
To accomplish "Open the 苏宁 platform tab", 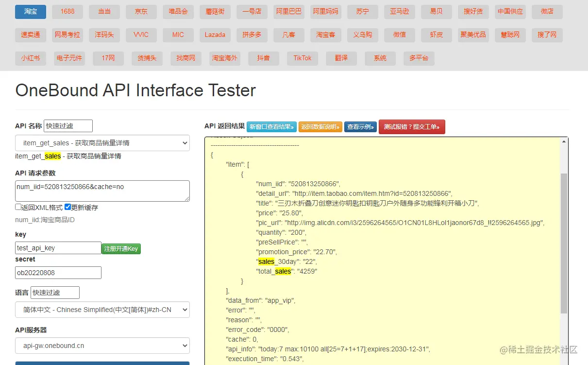I will [x=363, y=12].
